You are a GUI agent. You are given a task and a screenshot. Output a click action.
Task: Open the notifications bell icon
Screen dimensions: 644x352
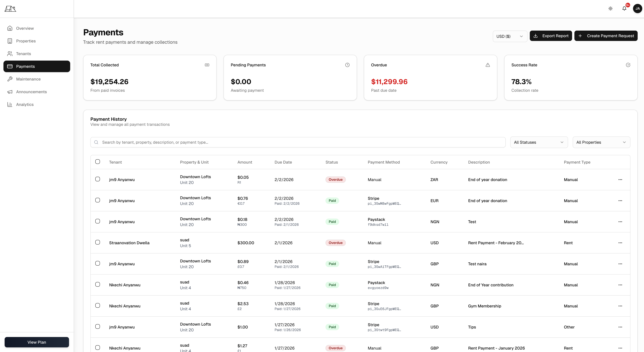(x=624, y=9)
